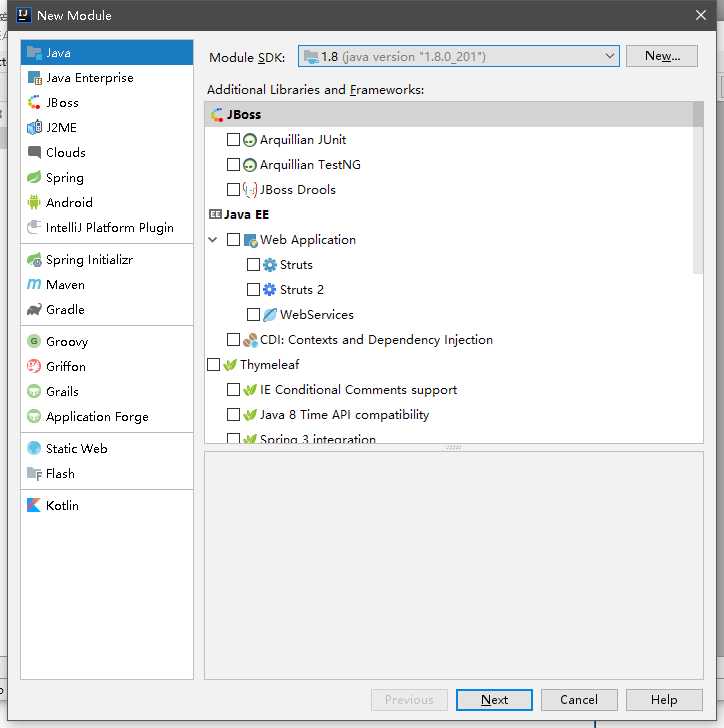The width and height of the screenshot is (724, 728).
Task: Select the J2ME module icon
Action: 34,127
